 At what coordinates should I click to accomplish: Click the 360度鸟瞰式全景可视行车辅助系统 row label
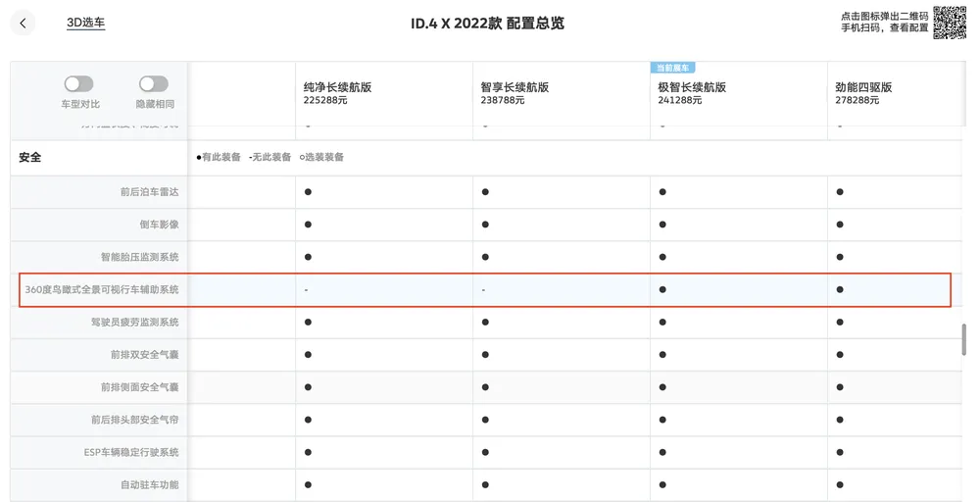coord(102,289)
